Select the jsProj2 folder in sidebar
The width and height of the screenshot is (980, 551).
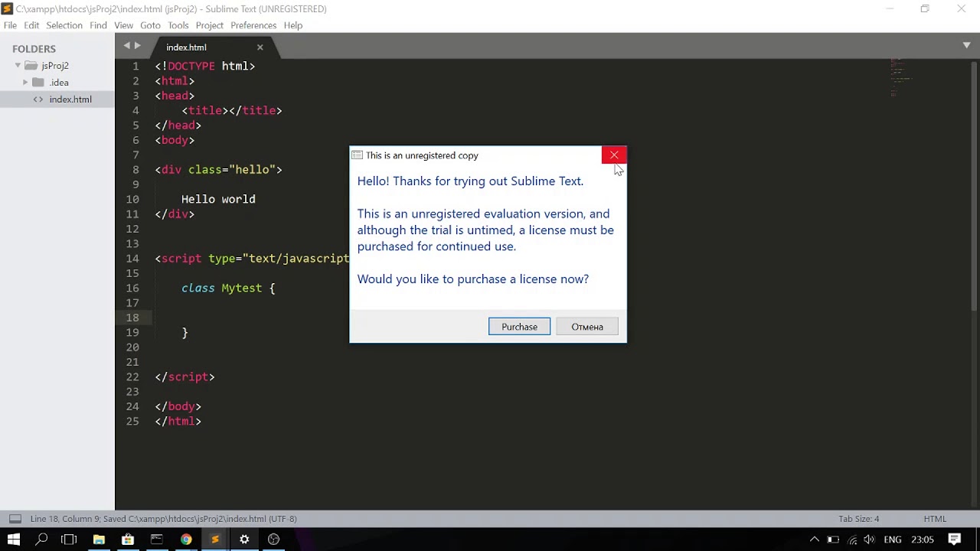pos(55,66)
